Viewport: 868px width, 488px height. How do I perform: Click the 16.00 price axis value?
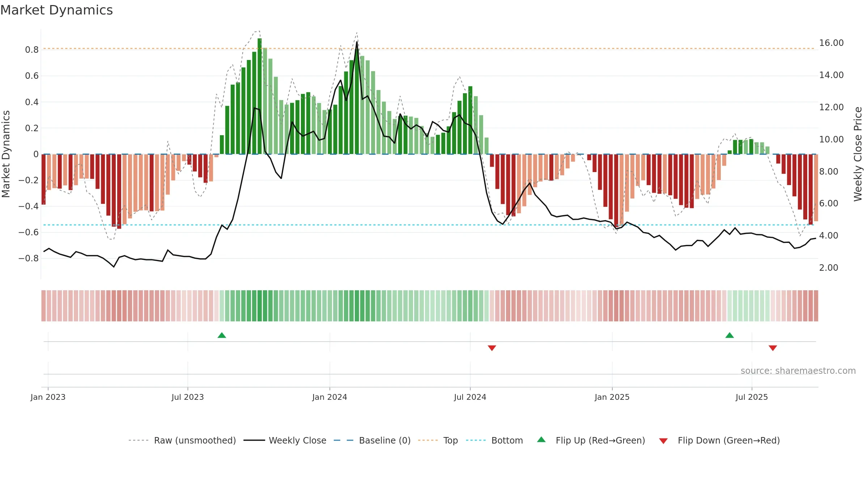pyautogui.click(x=831, y=43)
